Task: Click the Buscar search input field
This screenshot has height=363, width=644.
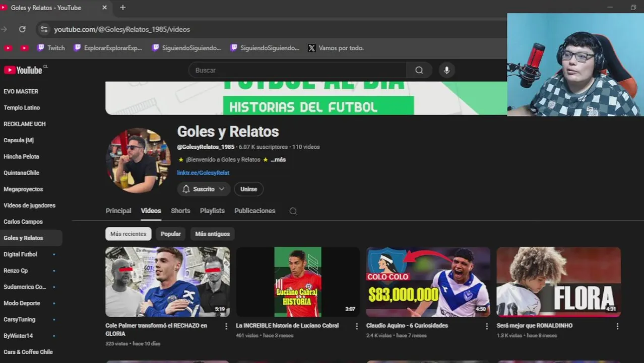Action: (x=297, y=70)
